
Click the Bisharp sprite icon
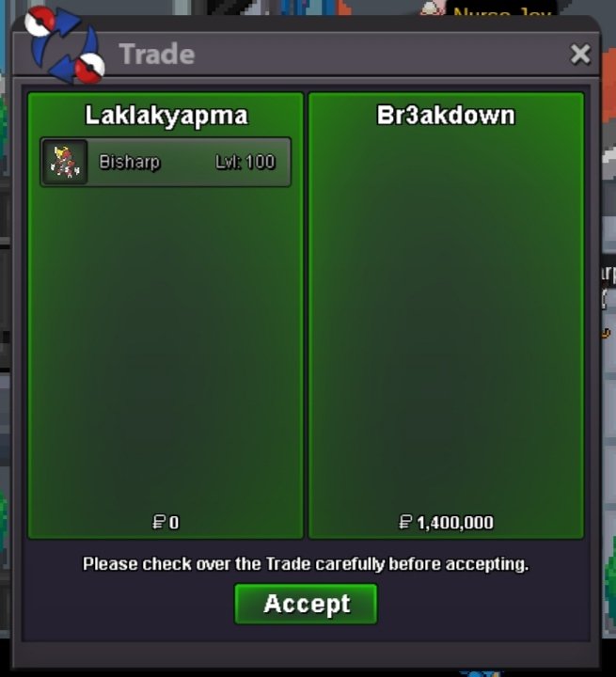pyautogui.click(x=65, y=162)
